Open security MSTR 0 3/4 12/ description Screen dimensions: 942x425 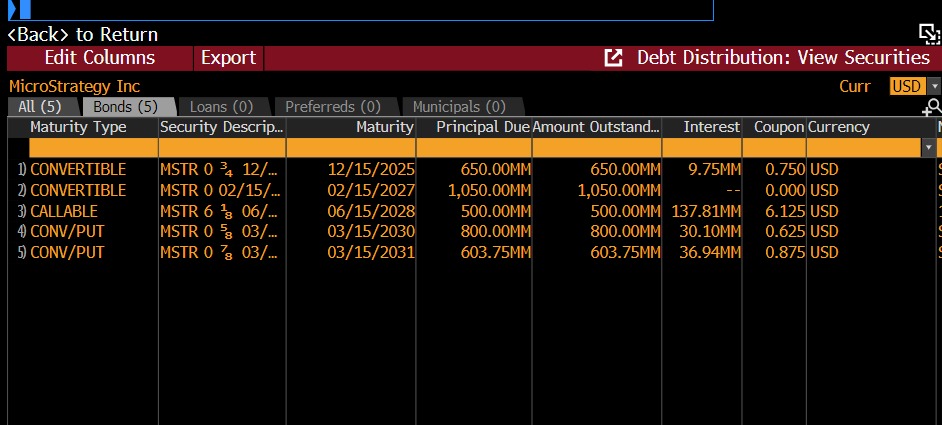219,170
